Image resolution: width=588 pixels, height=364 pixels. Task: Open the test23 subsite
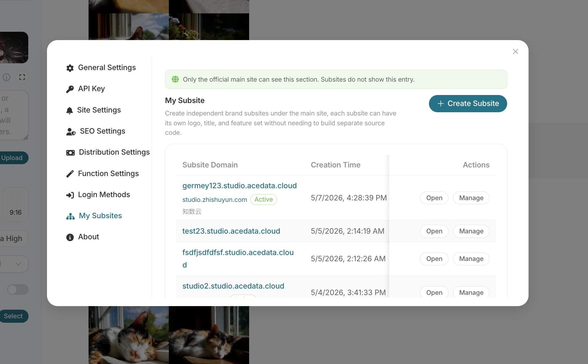click(x=434, y=231)
